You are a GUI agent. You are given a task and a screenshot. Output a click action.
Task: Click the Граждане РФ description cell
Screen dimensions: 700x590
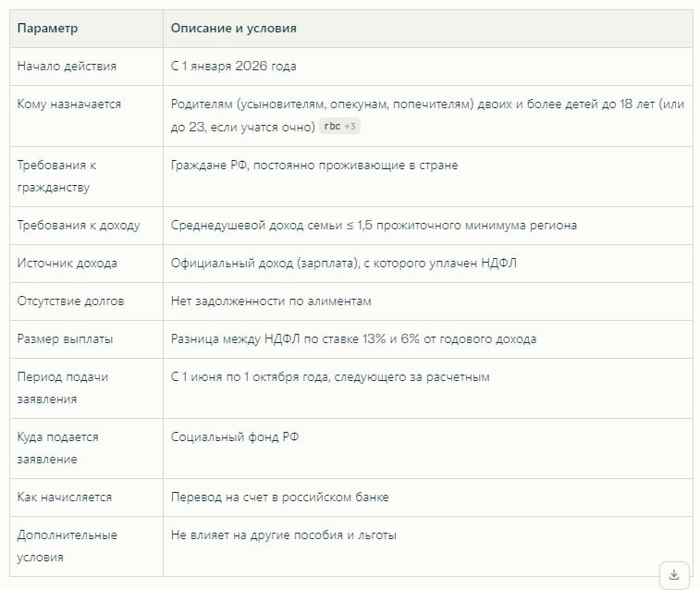[314, 166]
